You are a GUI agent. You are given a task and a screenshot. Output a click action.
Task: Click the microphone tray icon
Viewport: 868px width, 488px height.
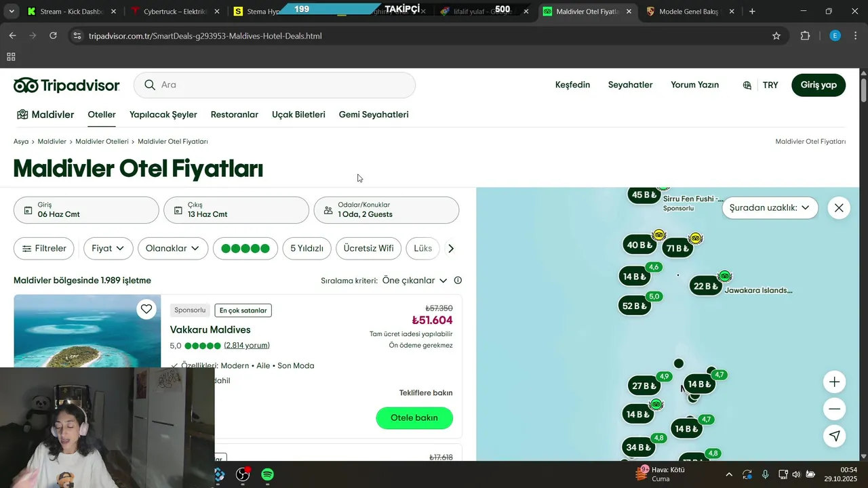(765, 474)
